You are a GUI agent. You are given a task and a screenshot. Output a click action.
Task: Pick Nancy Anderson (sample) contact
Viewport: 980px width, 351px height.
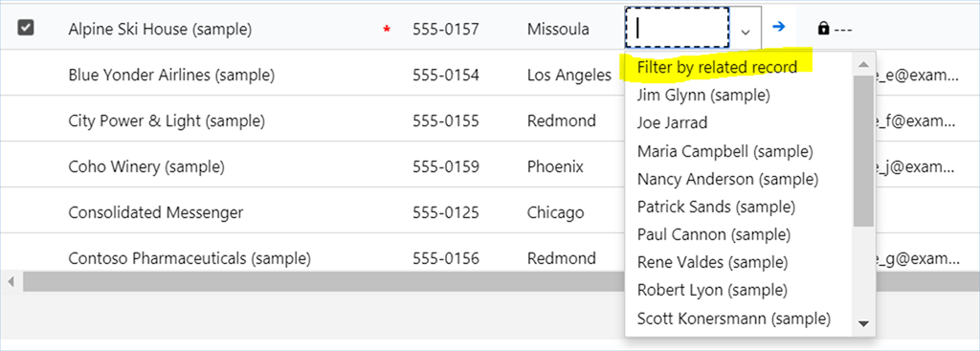pos(727,179)
